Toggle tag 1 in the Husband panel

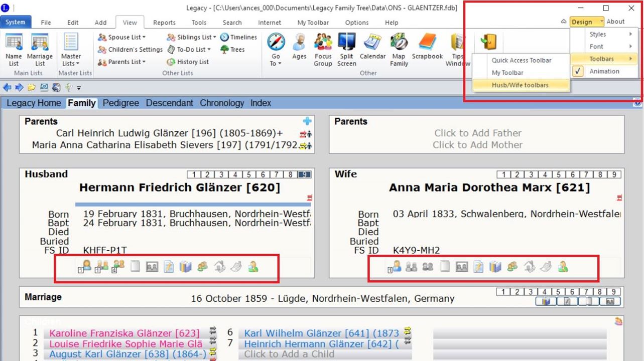pos(193,174)
